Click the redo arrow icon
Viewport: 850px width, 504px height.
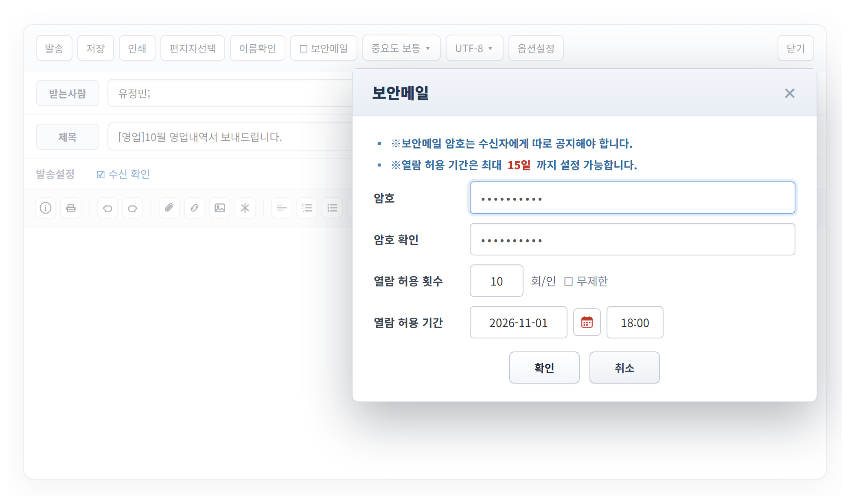point(133,208)
